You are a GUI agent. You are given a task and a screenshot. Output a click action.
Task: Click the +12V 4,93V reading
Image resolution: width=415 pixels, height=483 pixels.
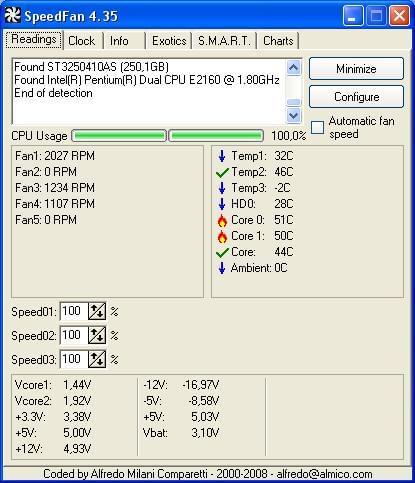coord(53,449)
